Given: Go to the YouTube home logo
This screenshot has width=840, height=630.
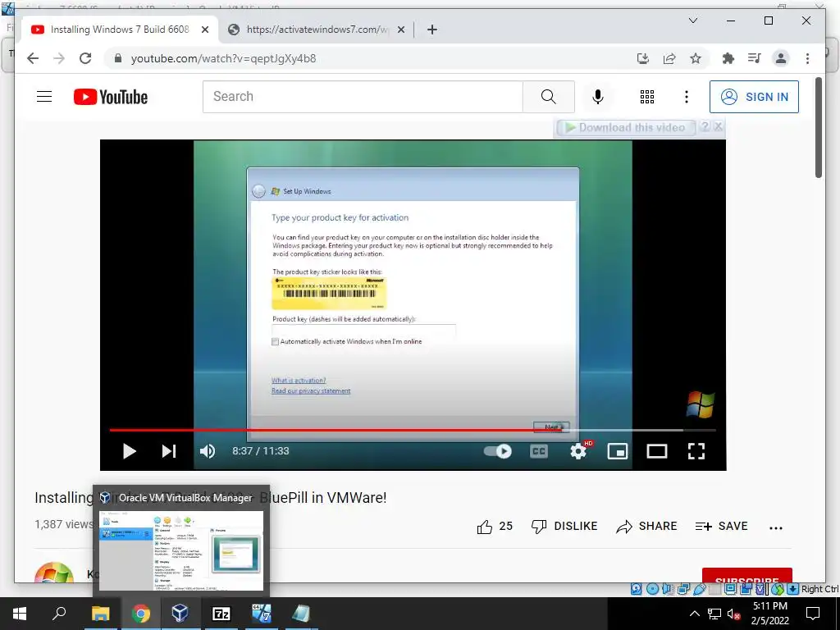Looking at the screenshot, I should click(111, 97).
